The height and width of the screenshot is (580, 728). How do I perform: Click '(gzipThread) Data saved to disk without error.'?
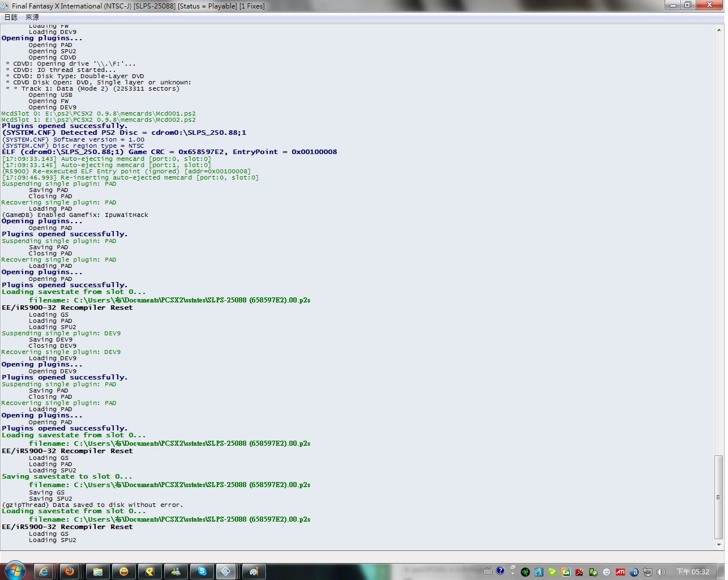point(92,505)
